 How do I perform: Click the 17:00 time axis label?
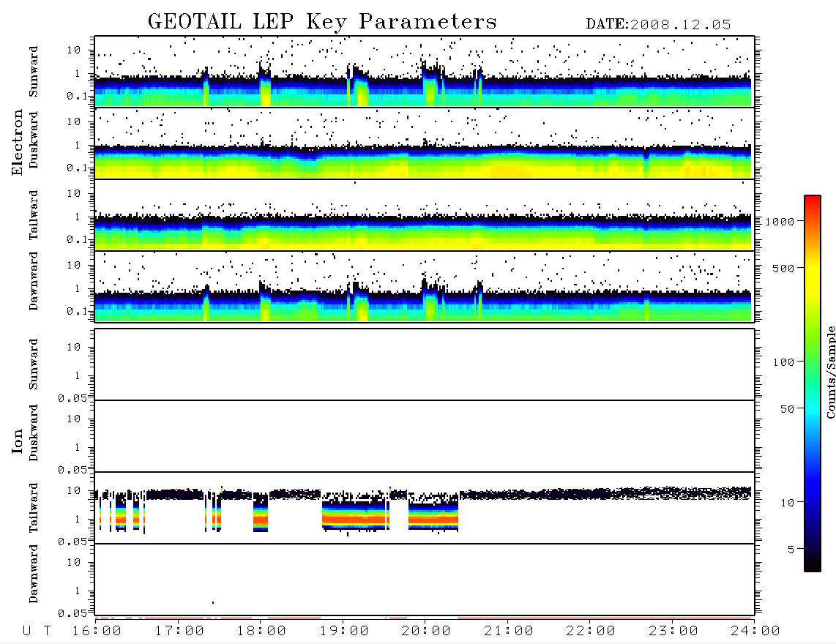coord(179,632)
